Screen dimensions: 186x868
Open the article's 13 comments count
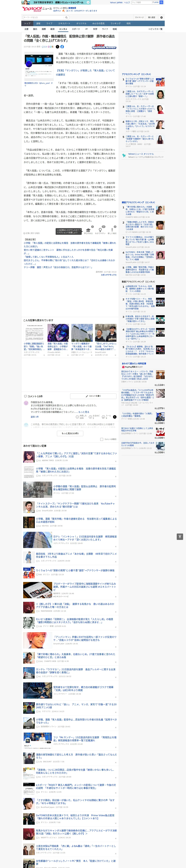point(44,47)
